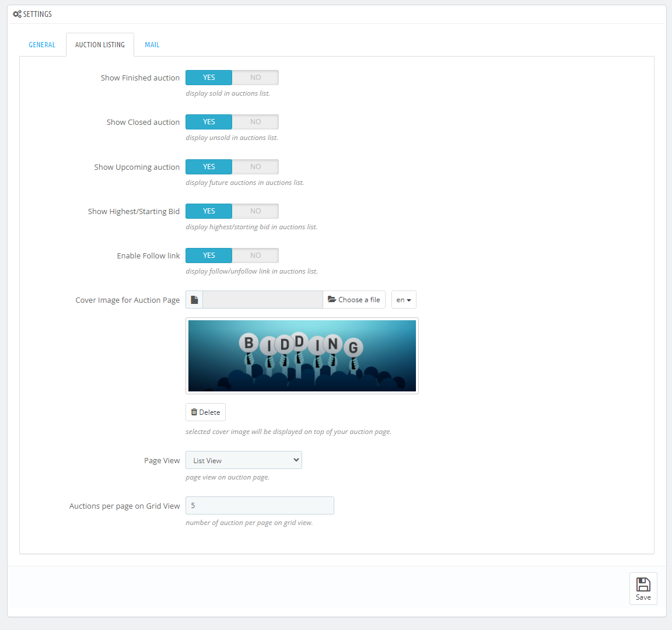Click the gears icon beside SETTINGS heading

[17, 13]
